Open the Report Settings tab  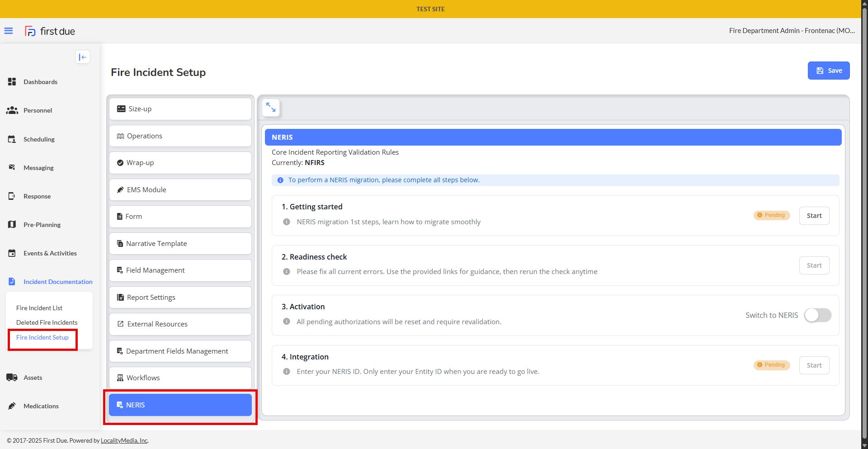point(180,298)
